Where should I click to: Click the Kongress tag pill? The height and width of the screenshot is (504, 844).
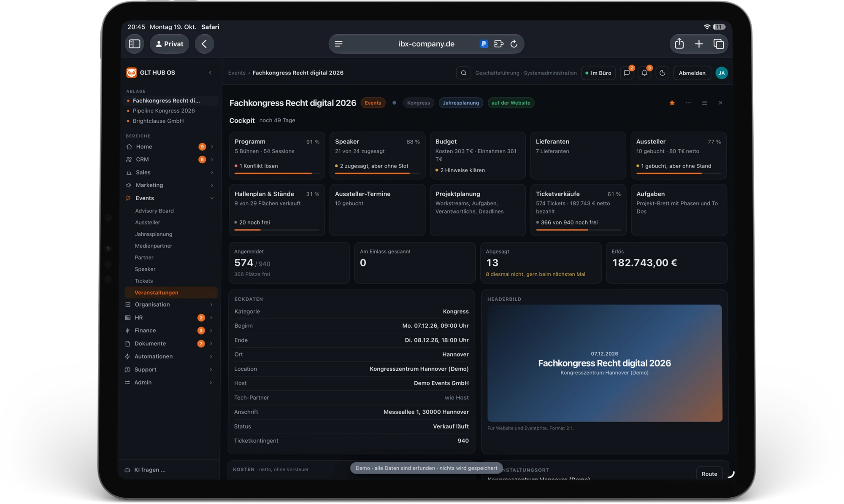[418, 103]
